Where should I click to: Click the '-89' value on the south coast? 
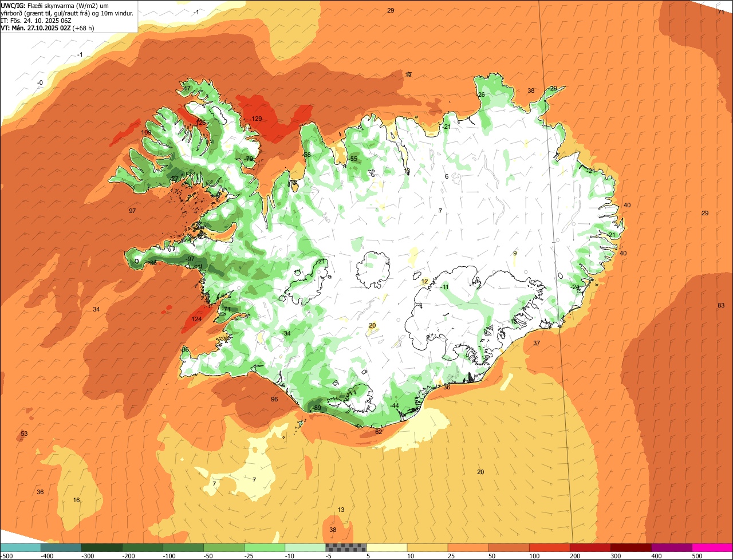coord(317,408)
